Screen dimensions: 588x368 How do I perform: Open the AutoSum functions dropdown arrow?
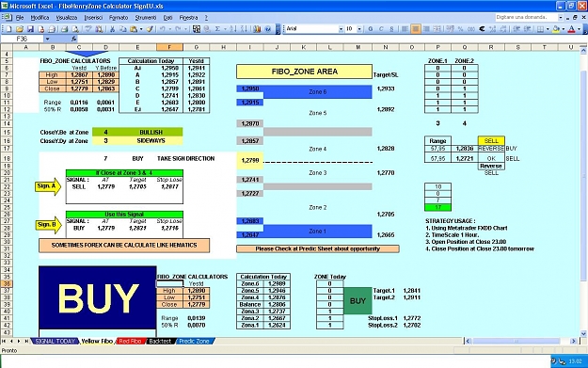(x=225, y=29)
